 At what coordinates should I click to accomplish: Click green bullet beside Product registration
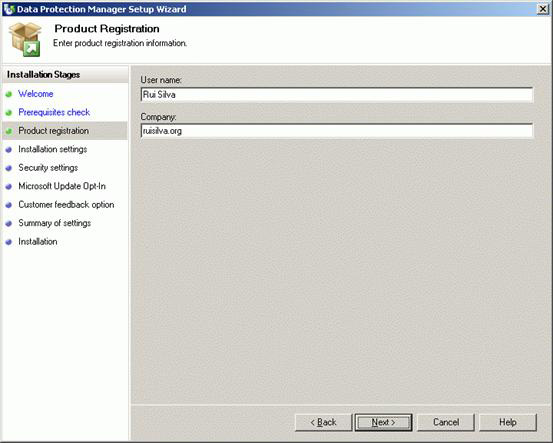click(9, 131)
